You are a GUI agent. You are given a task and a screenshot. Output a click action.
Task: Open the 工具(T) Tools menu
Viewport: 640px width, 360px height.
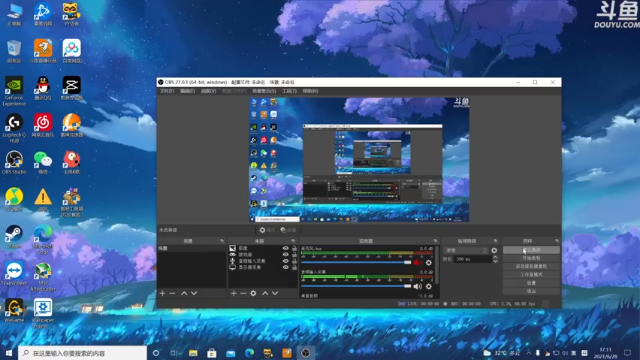pyautogui.click(x=289, y=91)
